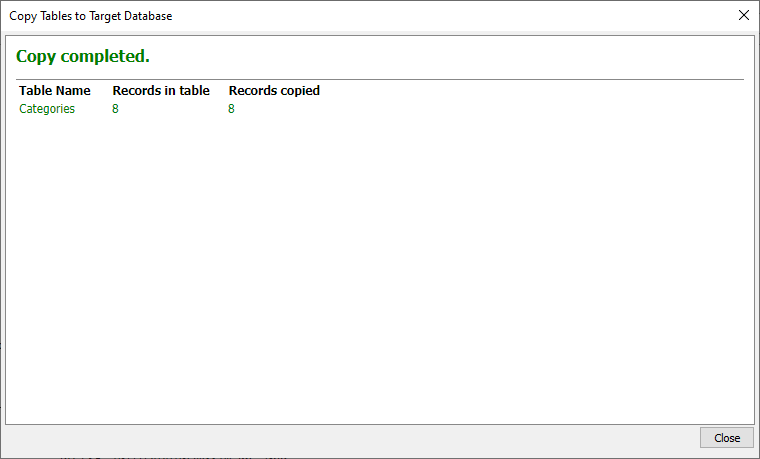Click the word 'Name' in first header
This screenshot has width=760, height=459.
pos(72,91)
